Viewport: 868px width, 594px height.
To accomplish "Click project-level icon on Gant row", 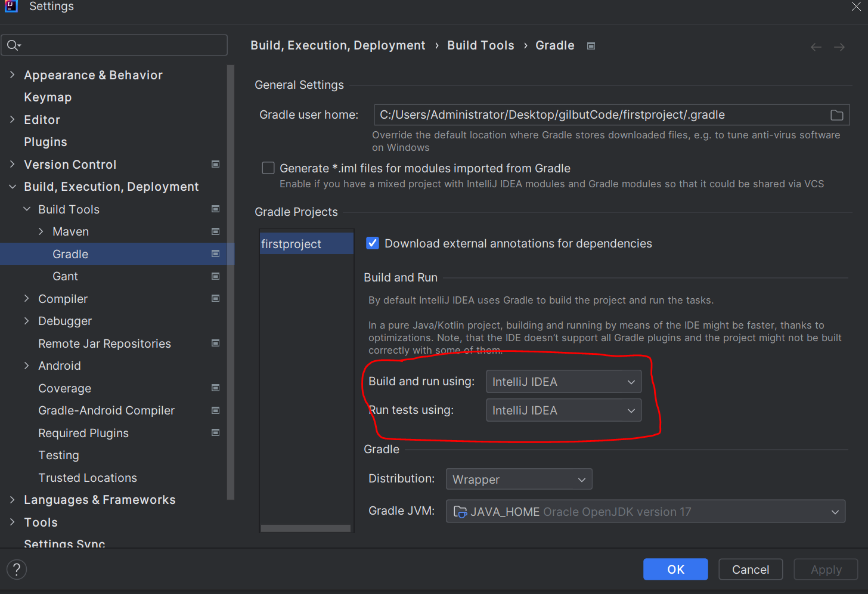I will [x=216, y=276].
